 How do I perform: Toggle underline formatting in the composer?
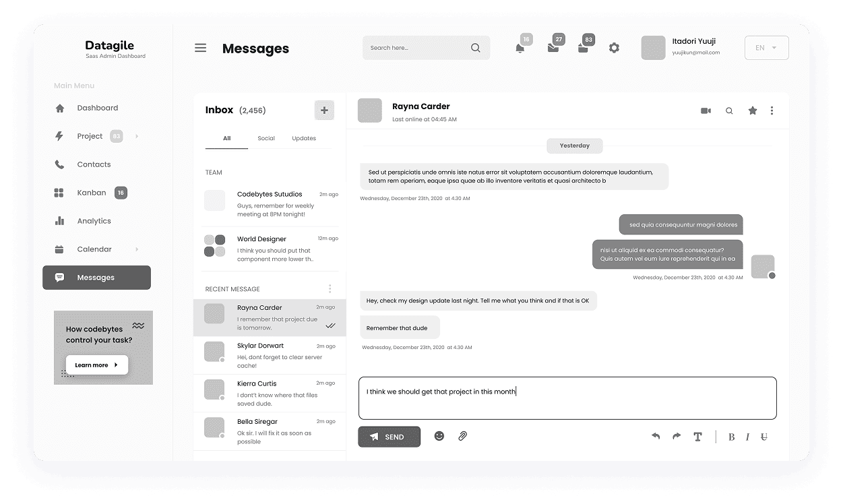click(763, 437)
